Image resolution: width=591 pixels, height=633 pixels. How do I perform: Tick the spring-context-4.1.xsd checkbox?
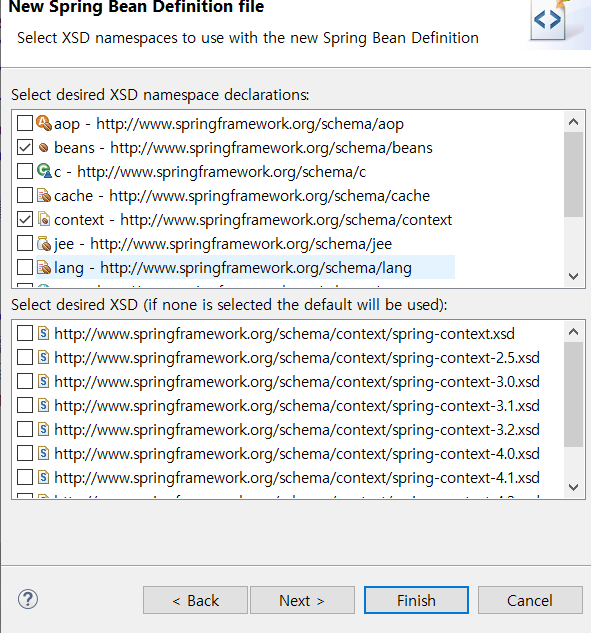(25, 477)
